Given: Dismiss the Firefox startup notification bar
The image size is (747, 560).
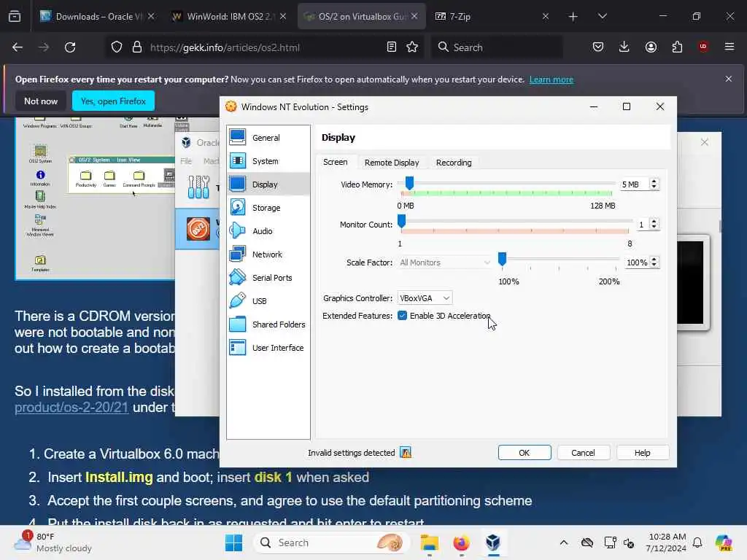Looking at the screenshot, I should (729, 79).
